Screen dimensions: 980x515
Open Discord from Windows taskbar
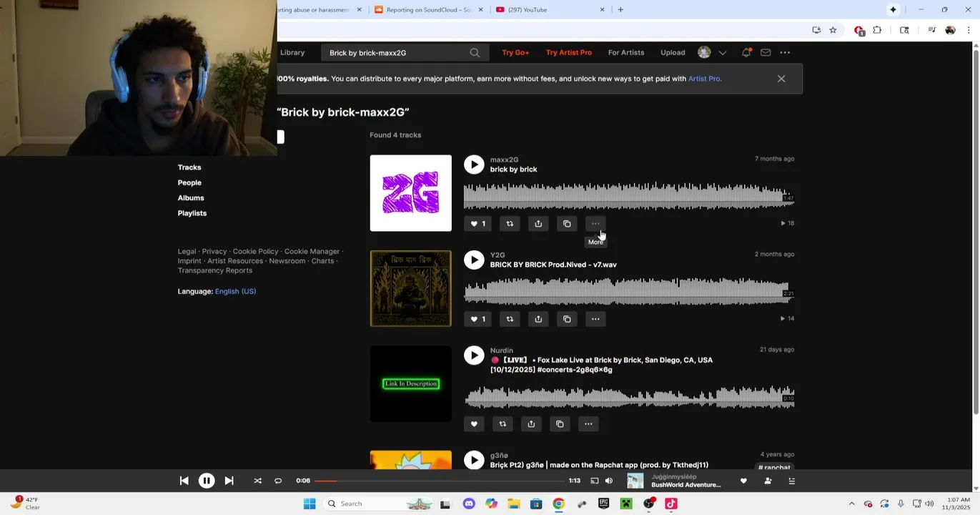469,504
